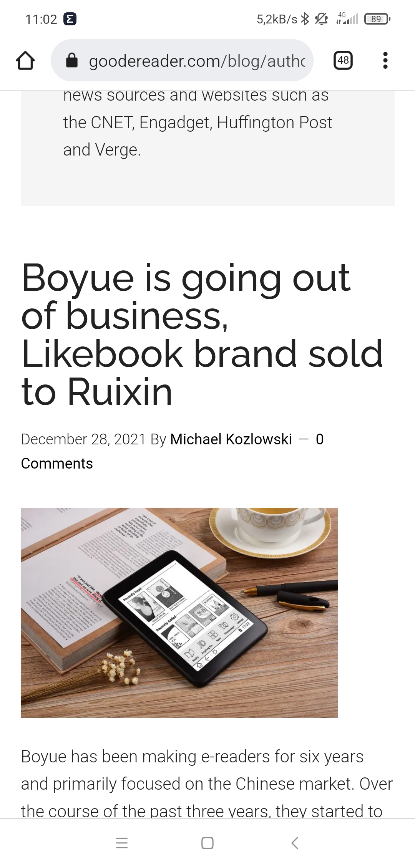The image size is (415, 868).
Task: Tap the Bluetooth status icon
Action: point(305,19)
